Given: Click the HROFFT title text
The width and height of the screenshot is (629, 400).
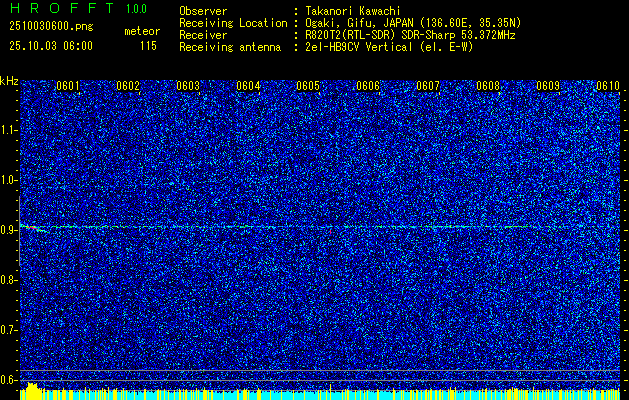Looking at the screenshot, I should [63, 8].
